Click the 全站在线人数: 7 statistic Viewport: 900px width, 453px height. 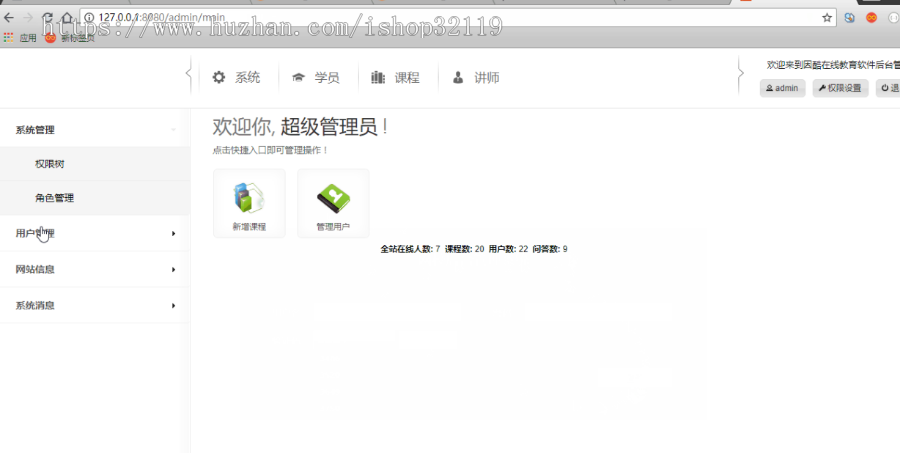coord(410,249)
